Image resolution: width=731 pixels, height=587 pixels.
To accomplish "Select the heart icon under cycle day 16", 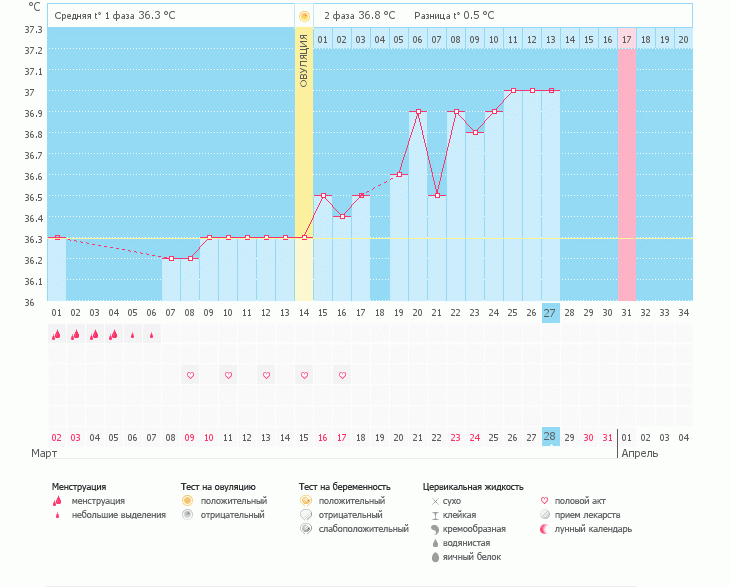I will click(342, 375).
